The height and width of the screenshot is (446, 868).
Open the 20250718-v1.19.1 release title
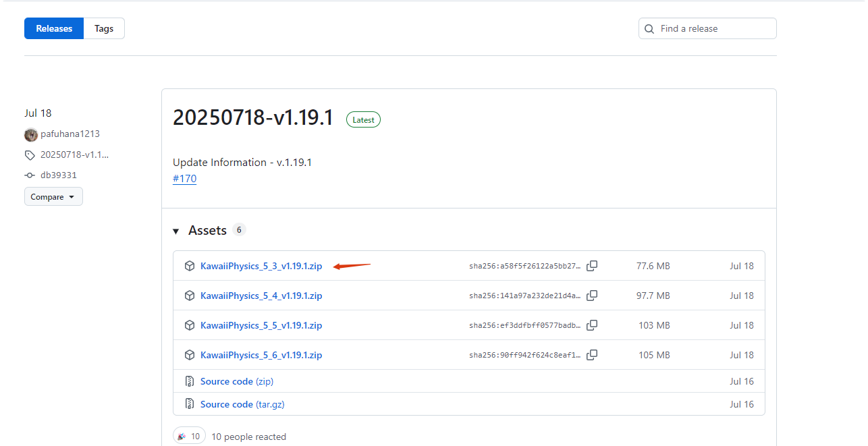[x=253, y=118]
